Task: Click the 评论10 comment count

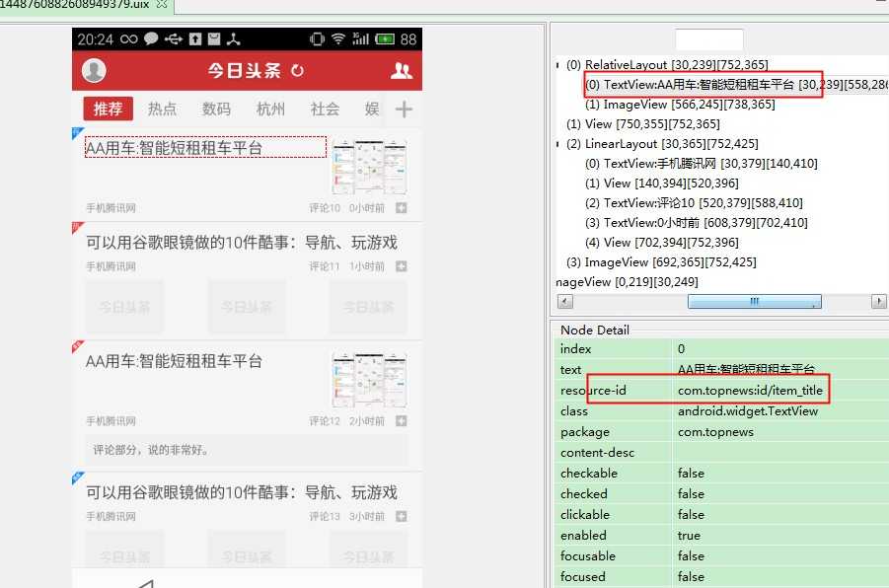Action: (325, 208)
